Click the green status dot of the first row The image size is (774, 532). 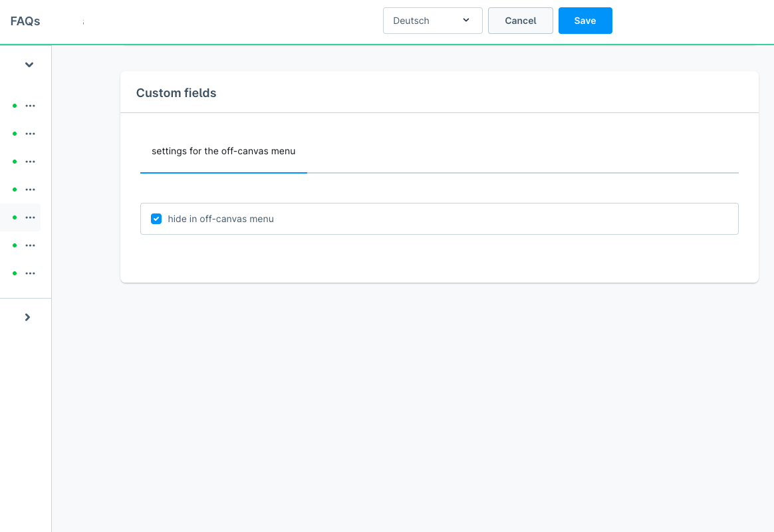(15, 106)
